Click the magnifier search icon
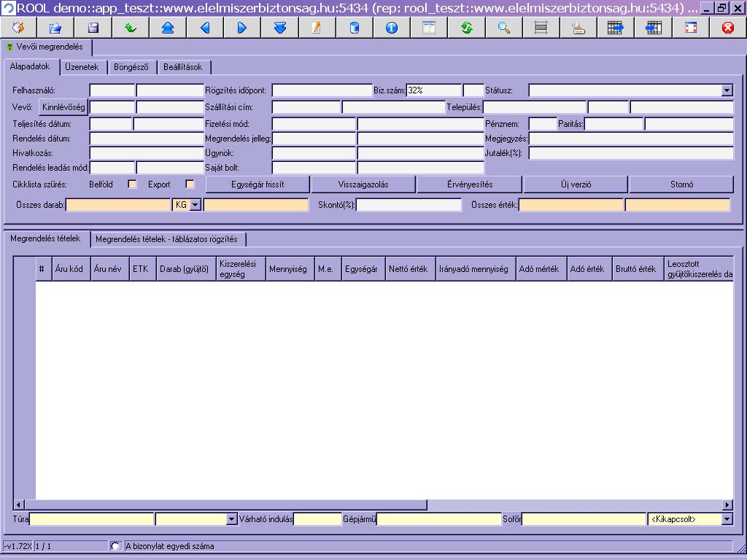Viewport: 747px width, 560px height. click(504, 28)
